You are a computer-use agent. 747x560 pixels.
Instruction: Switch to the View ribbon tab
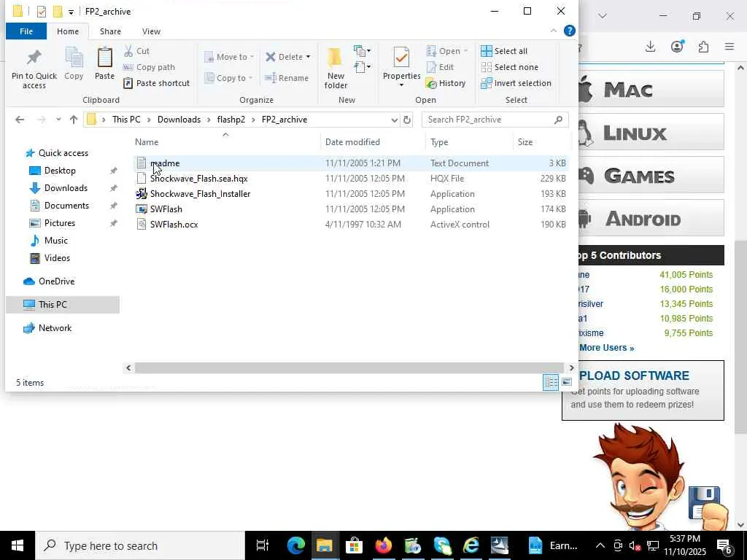point(151,31)
